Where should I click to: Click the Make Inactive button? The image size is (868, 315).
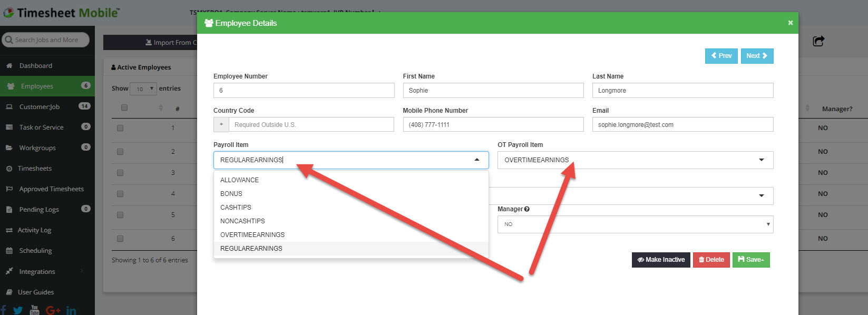[661, 260]
